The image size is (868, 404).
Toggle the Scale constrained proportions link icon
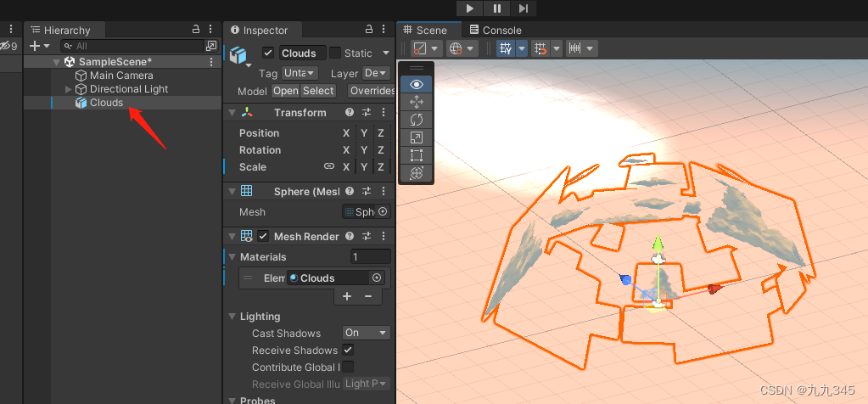(329, 166)
